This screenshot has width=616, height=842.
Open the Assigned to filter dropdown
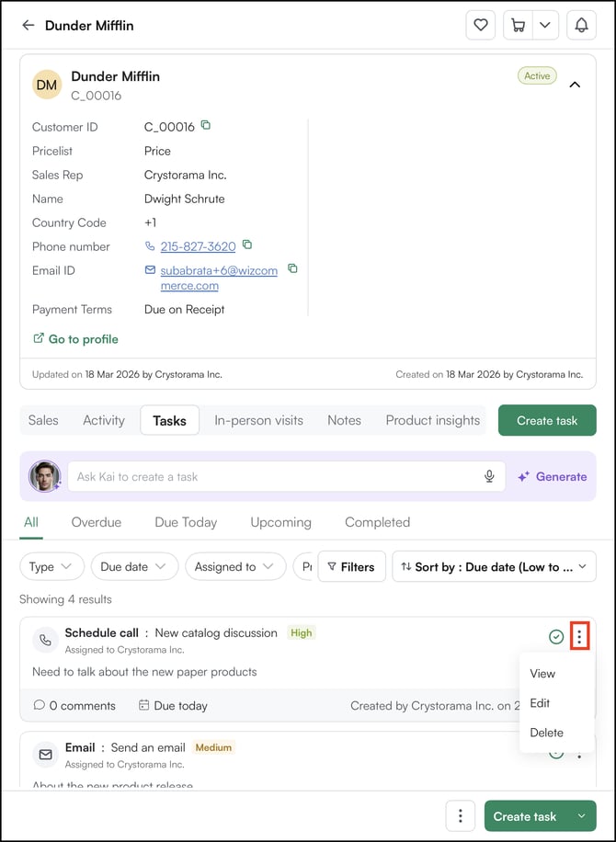click(x=235, y=566)
